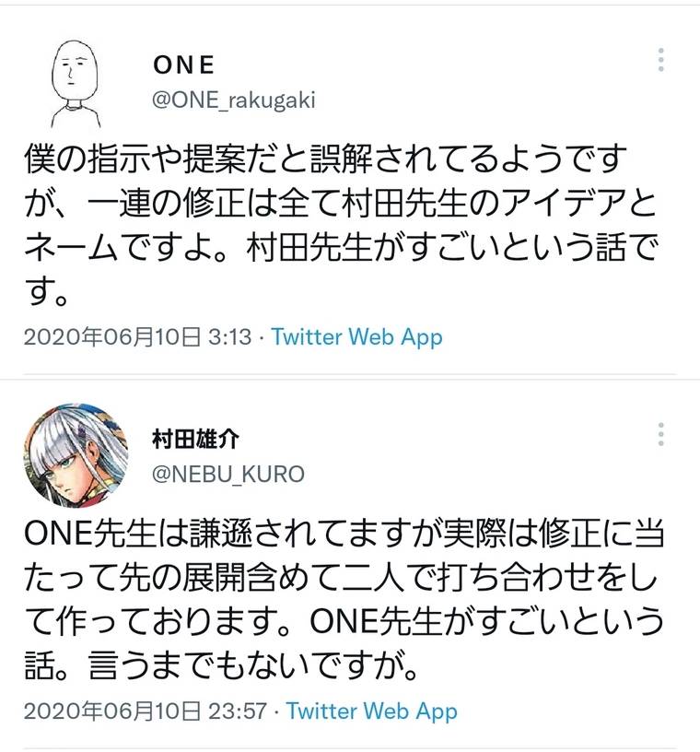This screenshot has width=700, height=752.
Task: Click the @NEBU_KURO handle
Action: 227,473
